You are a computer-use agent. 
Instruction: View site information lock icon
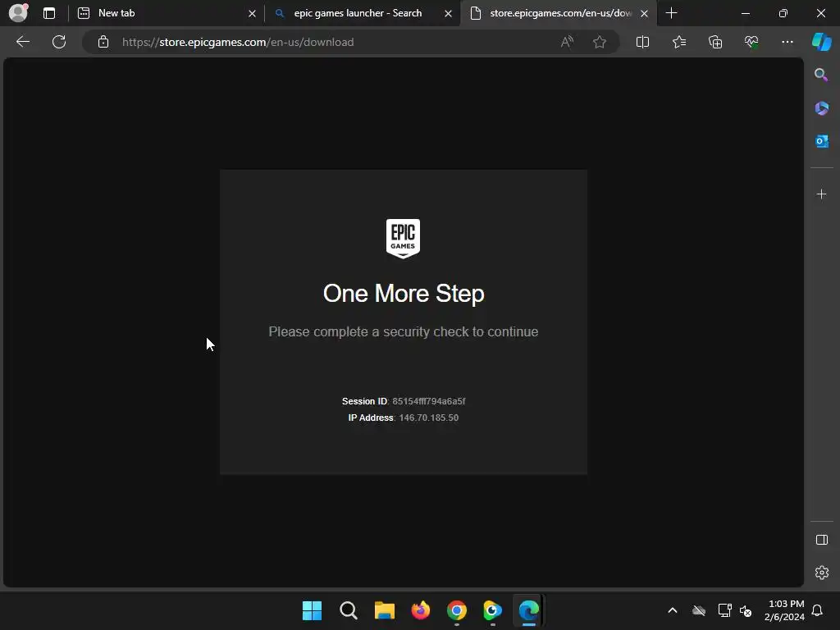click(x=103, y=42)
